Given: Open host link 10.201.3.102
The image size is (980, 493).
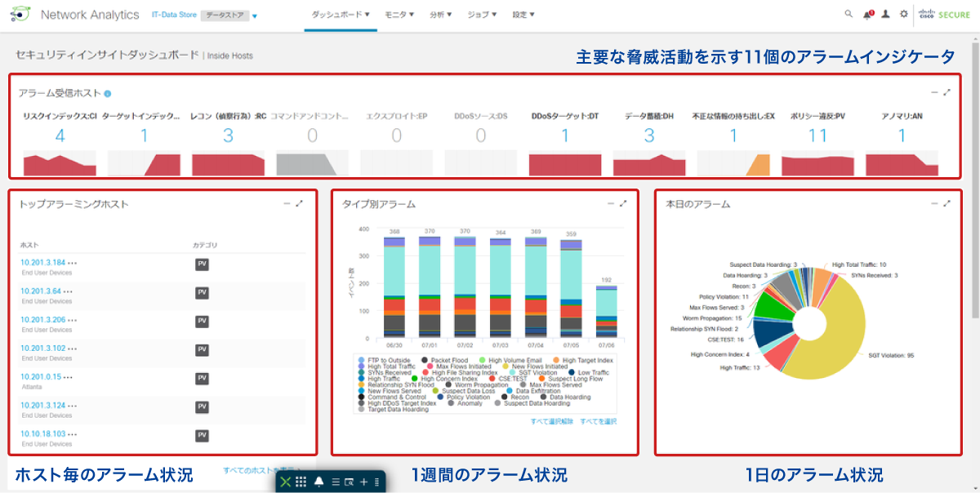Looking at the screenshot, I should click(43, 349).
